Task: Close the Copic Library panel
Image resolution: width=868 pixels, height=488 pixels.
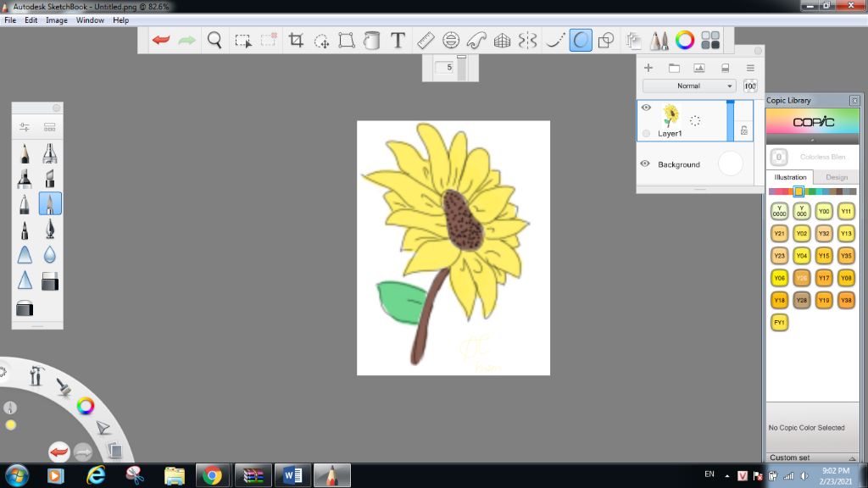Action: pyautogui.click(x=854, y=101)
